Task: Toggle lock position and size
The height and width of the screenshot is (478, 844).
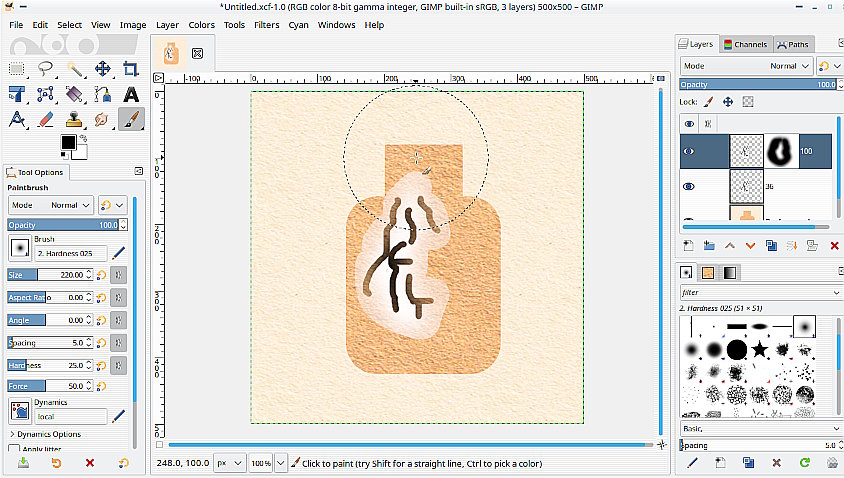Action: coord(728,102)
